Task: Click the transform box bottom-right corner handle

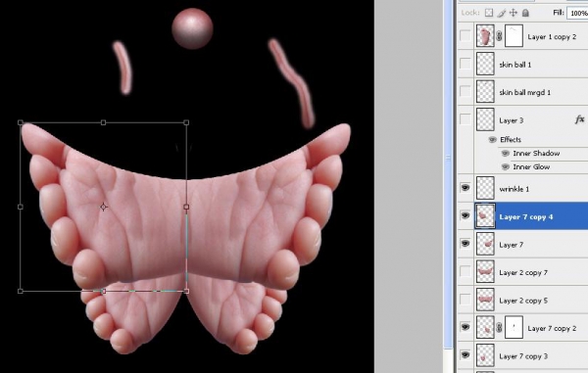Action: 186,291
